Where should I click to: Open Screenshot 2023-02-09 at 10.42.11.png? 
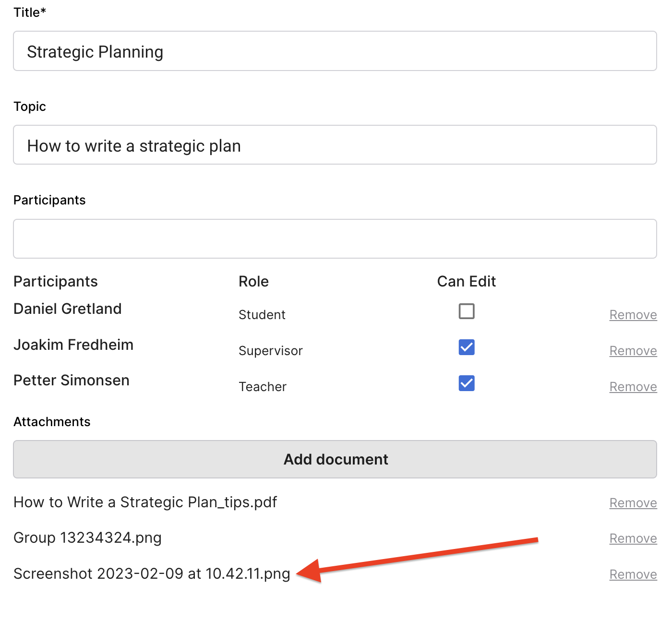(152, 574)
